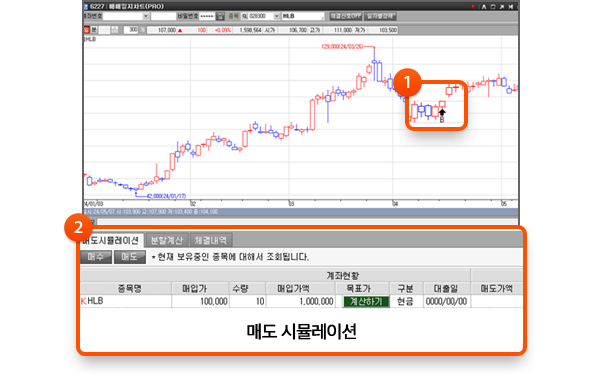Switch to the '체결내역' tab

[x=211, y=240]
